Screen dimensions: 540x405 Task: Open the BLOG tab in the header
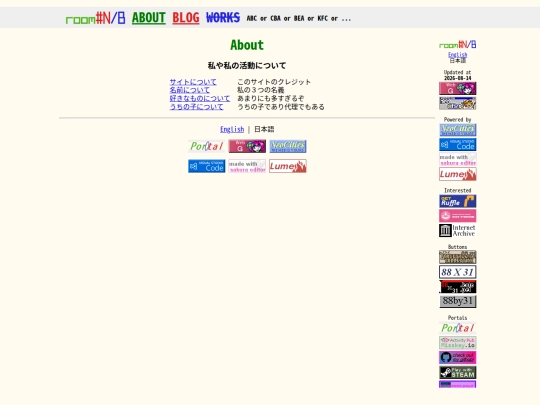coord(186,18)
